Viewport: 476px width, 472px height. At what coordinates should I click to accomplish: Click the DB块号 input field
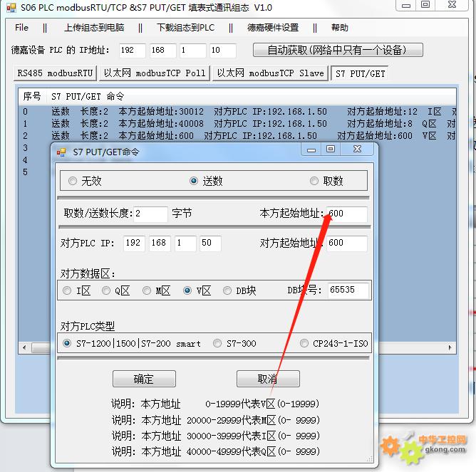point(348,290)
